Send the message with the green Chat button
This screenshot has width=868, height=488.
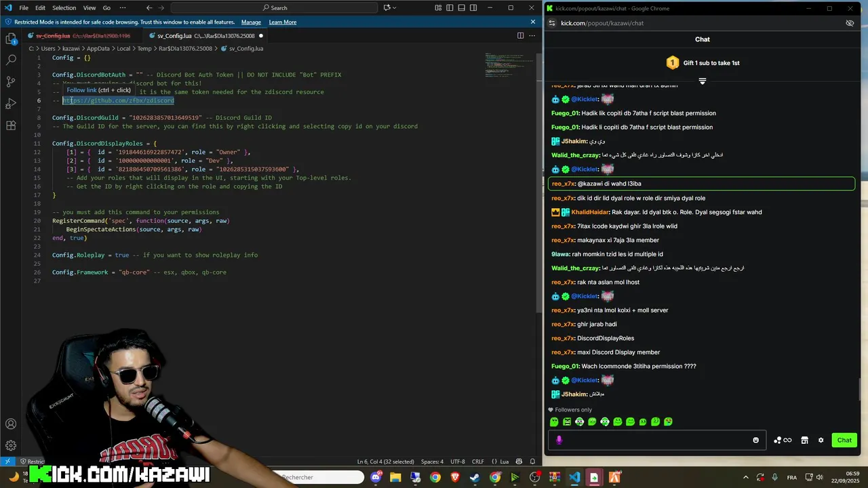click(x=844, y=440)
